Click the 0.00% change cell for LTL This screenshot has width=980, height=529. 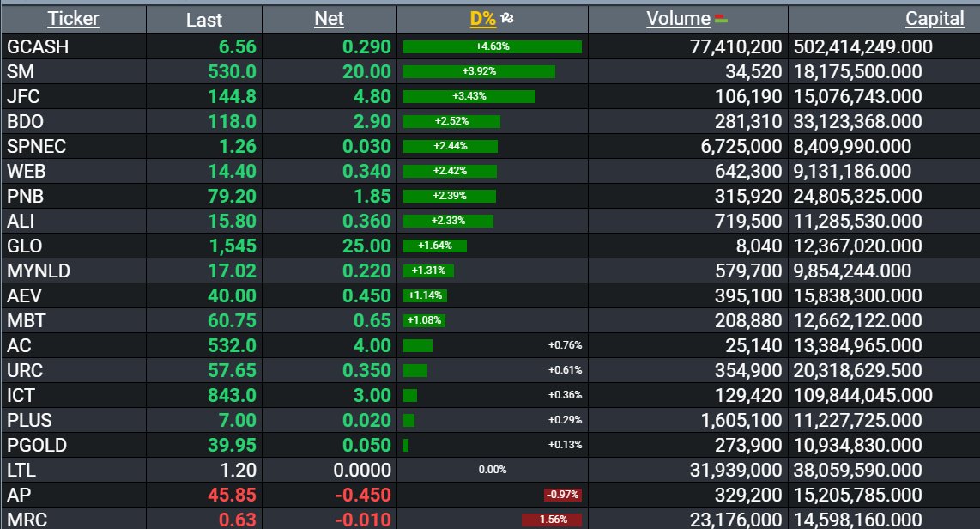[x=493, y=471]
